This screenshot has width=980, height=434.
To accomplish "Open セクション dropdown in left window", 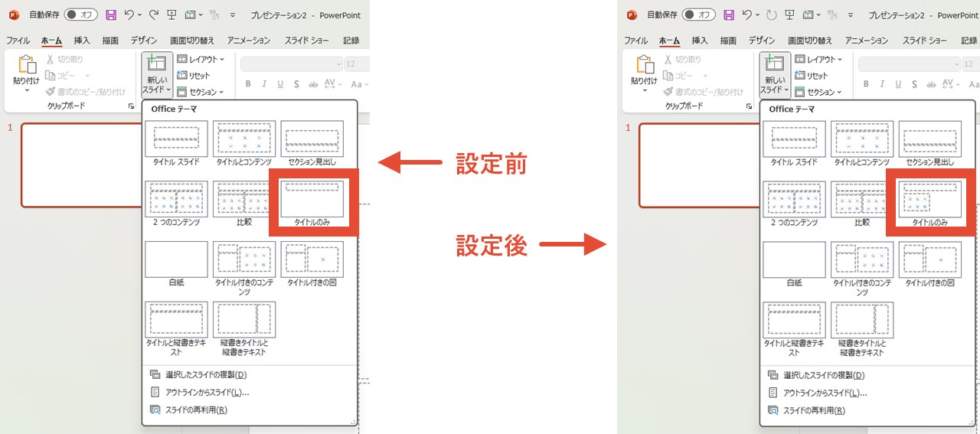I will click(x=201, y=92).
